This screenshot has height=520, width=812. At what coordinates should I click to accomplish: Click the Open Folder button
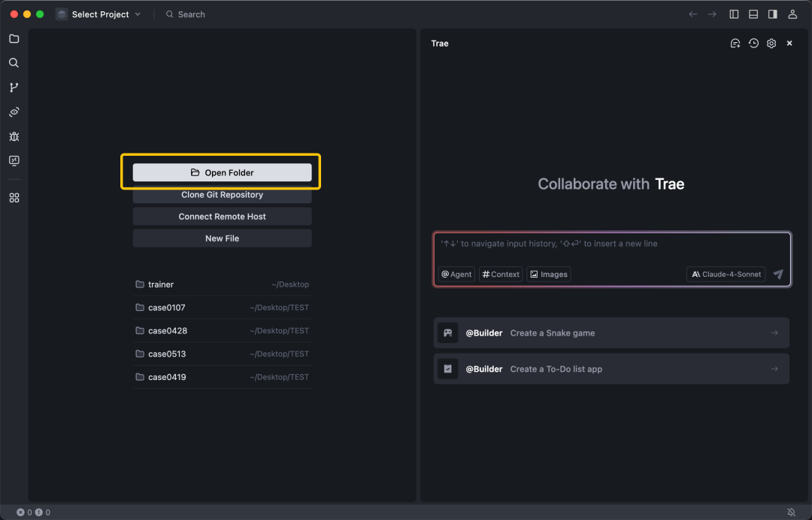pos(222,172)
